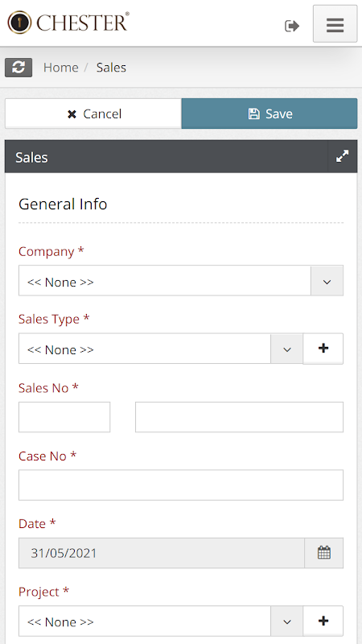Add a new Sales Type with plus
This screenshot has height=644, width=362.
323,349
